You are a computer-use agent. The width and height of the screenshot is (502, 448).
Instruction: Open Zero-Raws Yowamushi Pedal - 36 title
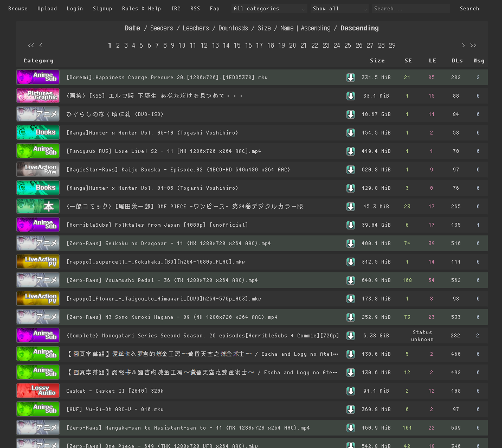coord(162,280)
